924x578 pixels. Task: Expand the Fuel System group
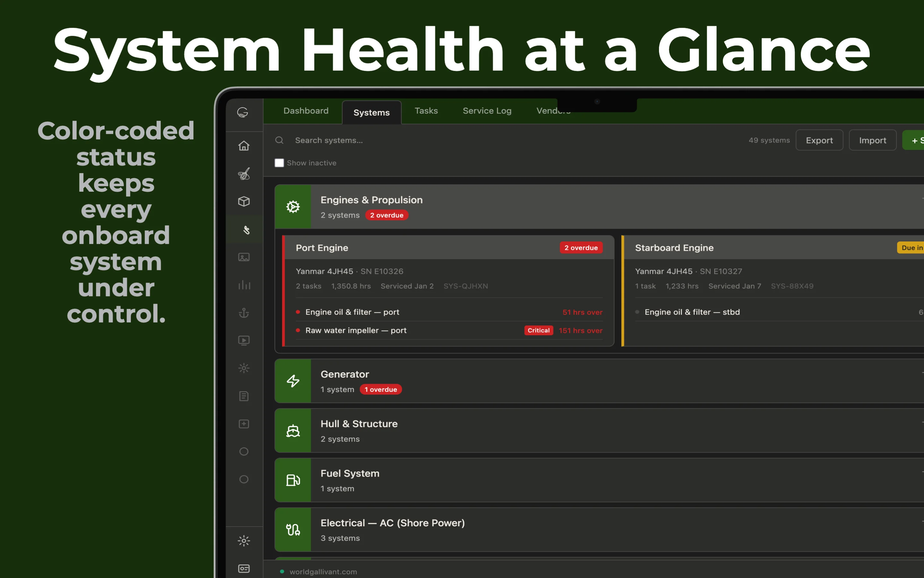(x=599, y=480)
